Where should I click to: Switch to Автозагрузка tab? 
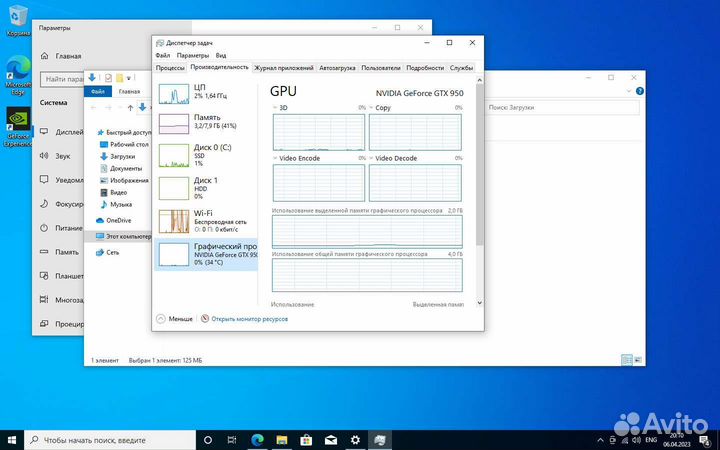point(337,68)
